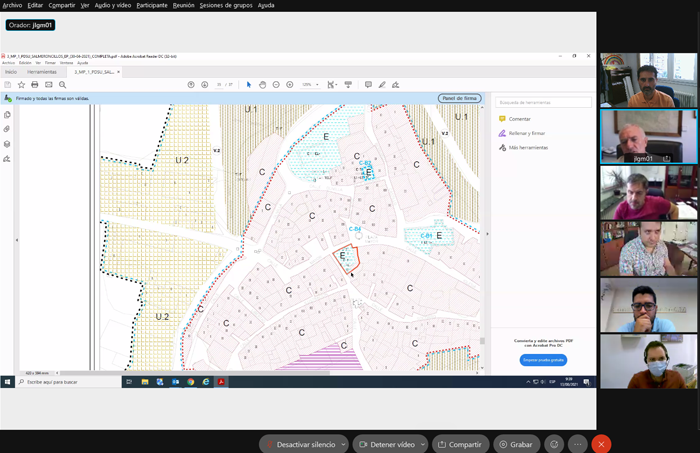Image resolution: width=700 pixels, height=453 pixels.
Task: Open the Participante menu
Action: 152,5
